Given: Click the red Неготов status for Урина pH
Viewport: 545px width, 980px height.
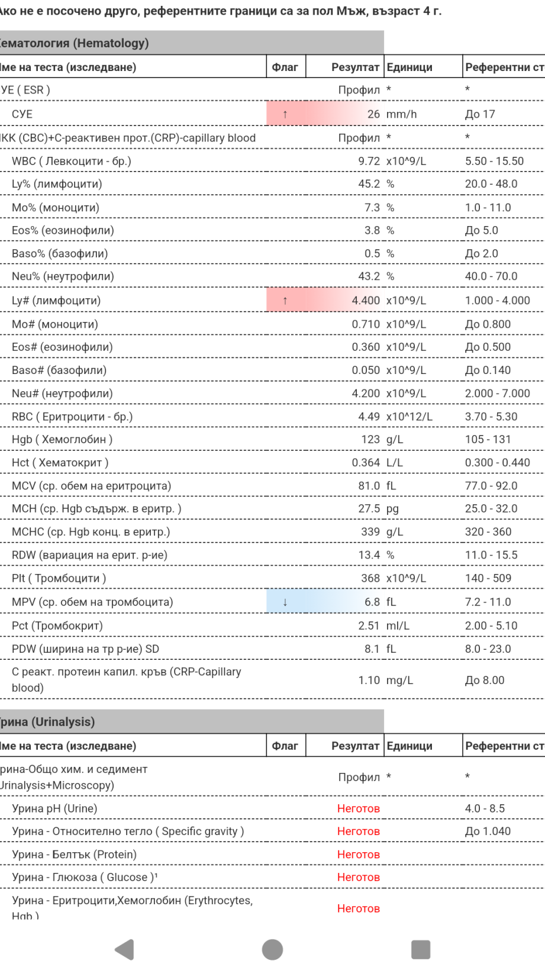Looking at the screenshot, I should 358,808.
